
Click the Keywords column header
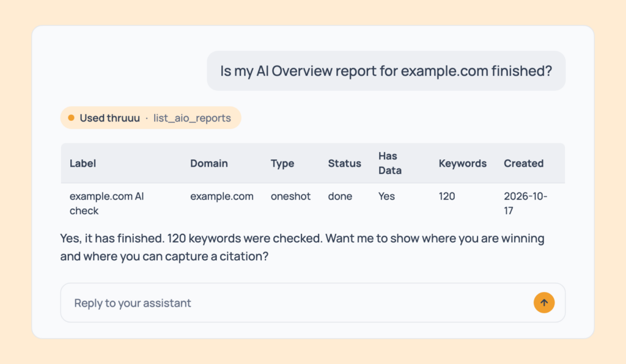pos(463,164)
